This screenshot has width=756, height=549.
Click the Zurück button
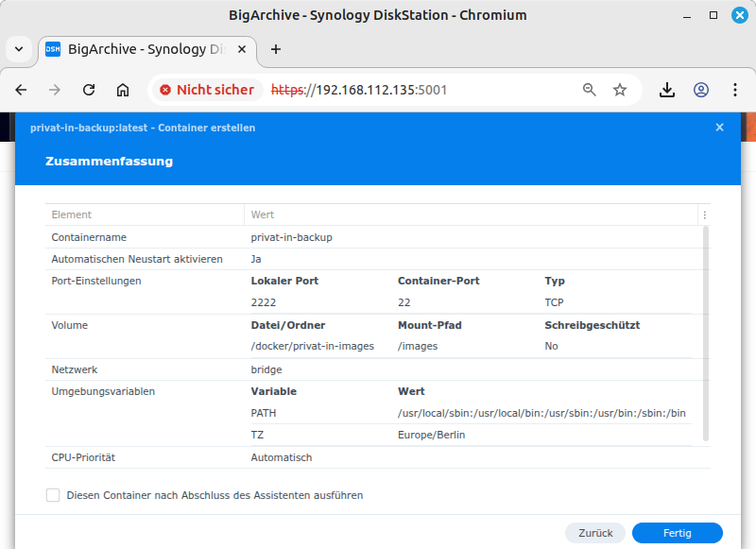pyautogui.click(x=595, y=533)
